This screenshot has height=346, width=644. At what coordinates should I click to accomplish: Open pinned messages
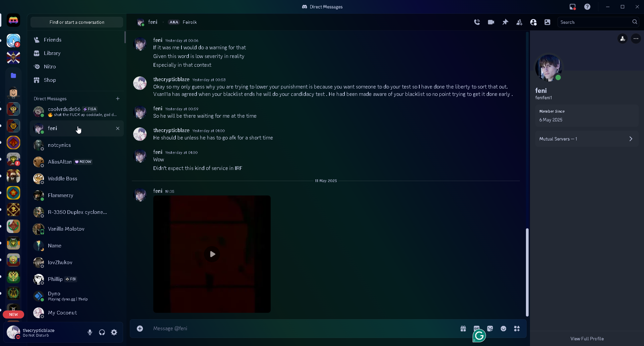[505, 22]
